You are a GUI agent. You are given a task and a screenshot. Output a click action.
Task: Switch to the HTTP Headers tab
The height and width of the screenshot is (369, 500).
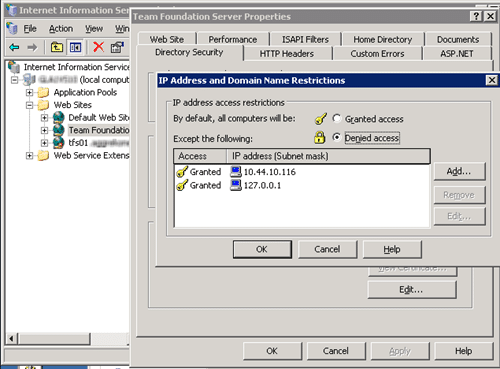[x=287, y=54]
